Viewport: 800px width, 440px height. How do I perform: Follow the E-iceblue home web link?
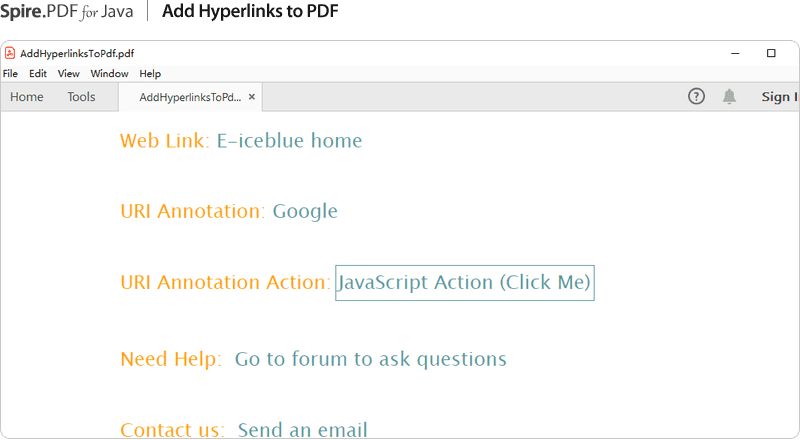pos(289,140)
